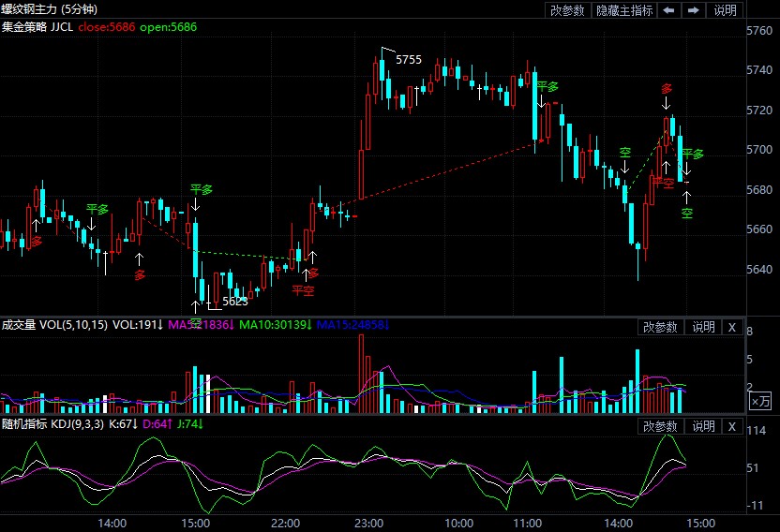Open 说明 in the 成交量 panel

point(703,327)
